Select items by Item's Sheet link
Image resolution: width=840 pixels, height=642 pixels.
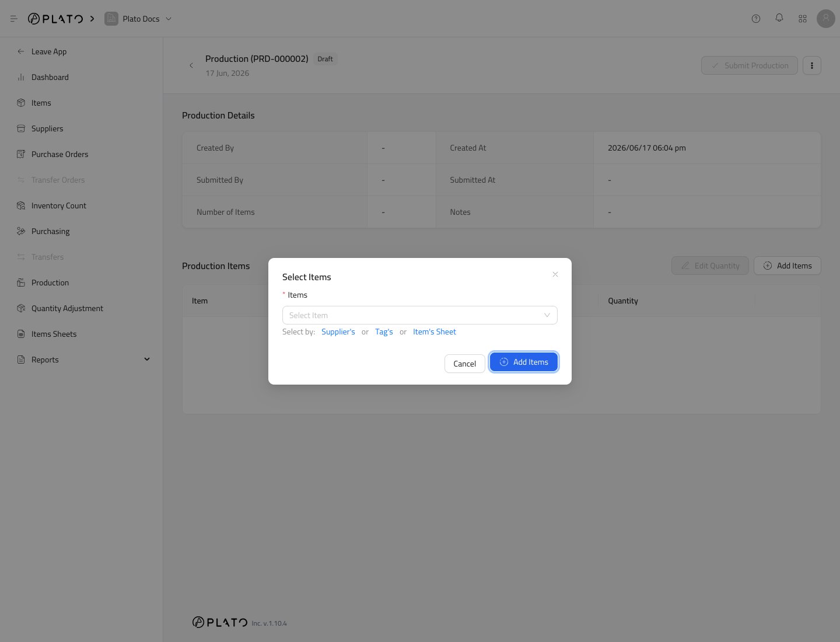(435, 332)
